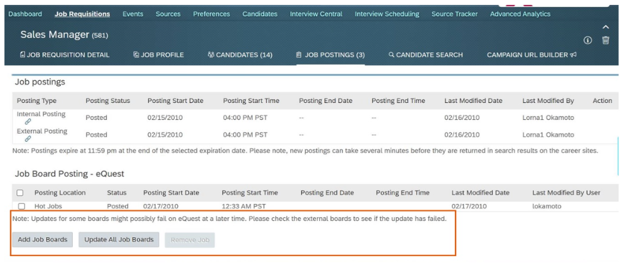Open the Preferences navigation item
Screen dimensions: 644x273
coord(212,14)
